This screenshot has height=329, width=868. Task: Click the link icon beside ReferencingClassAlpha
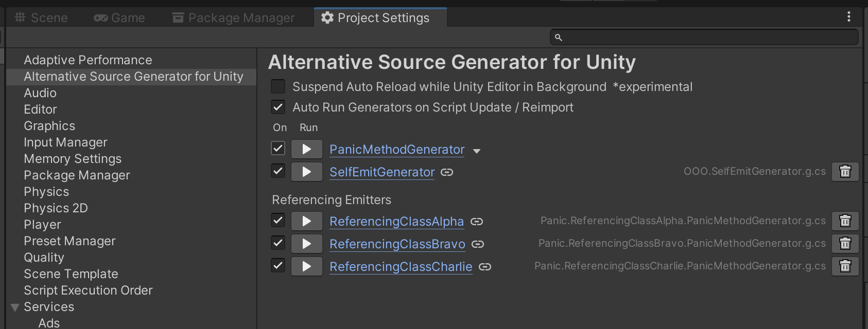tap(477, 222)
